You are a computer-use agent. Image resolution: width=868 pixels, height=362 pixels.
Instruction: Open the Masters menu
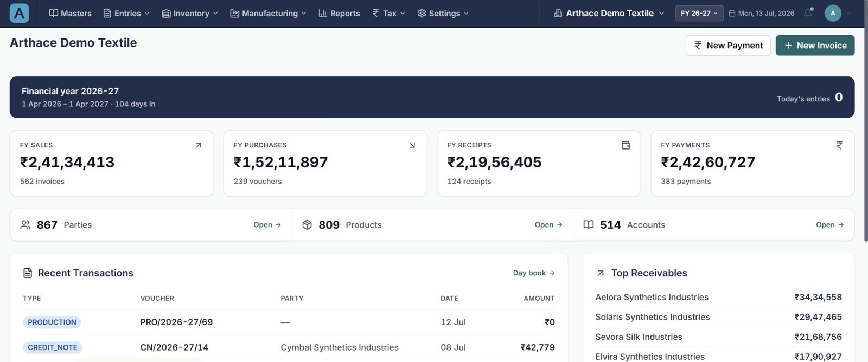(x=70, y=13)
